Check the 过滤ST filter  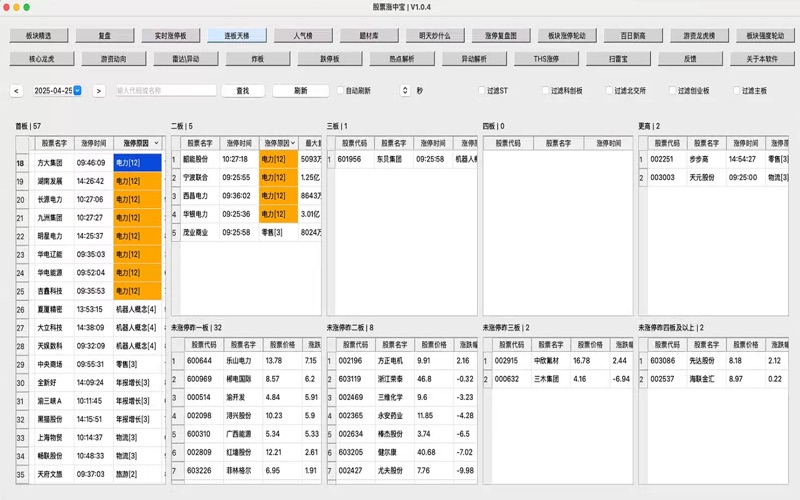(481, 91)
